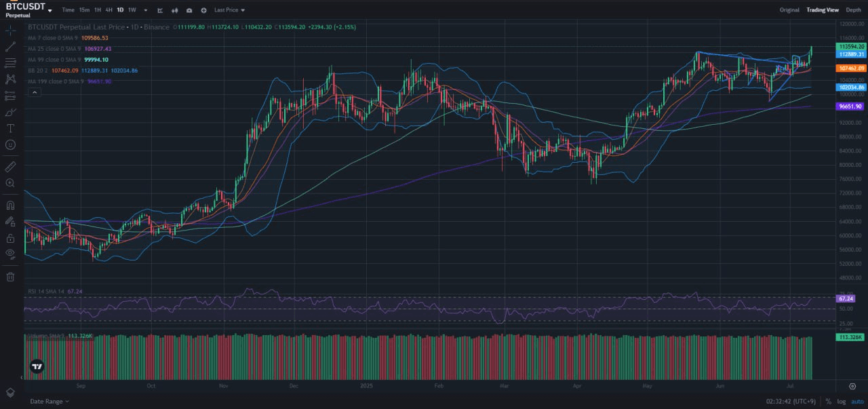Select the ruler measure tool
The image size is (868, 409).
(10, 166)
